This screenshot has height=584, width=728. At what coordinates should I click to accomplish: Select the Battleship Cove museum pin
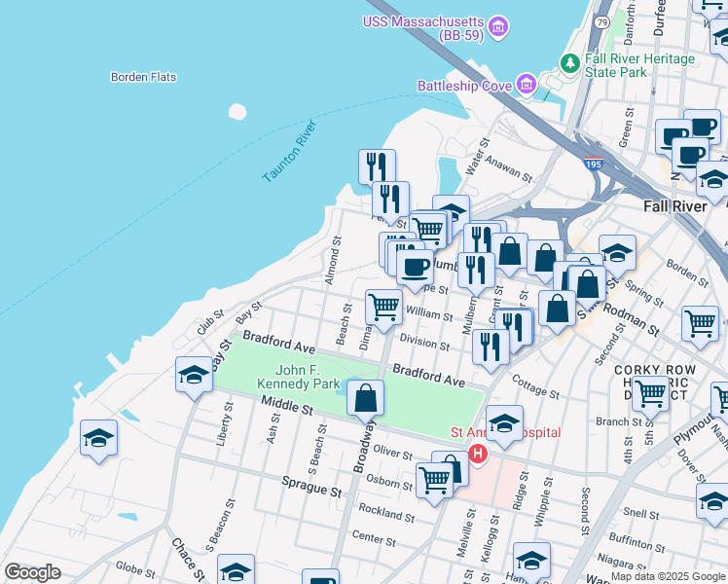pos(527,86)
